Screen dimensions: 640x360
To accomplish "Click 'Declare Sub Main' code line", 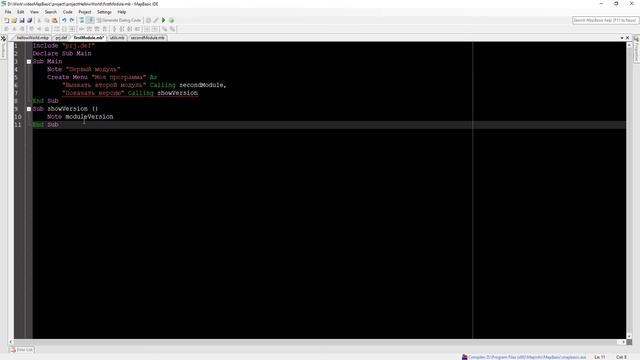I will [x=62, y=53].
